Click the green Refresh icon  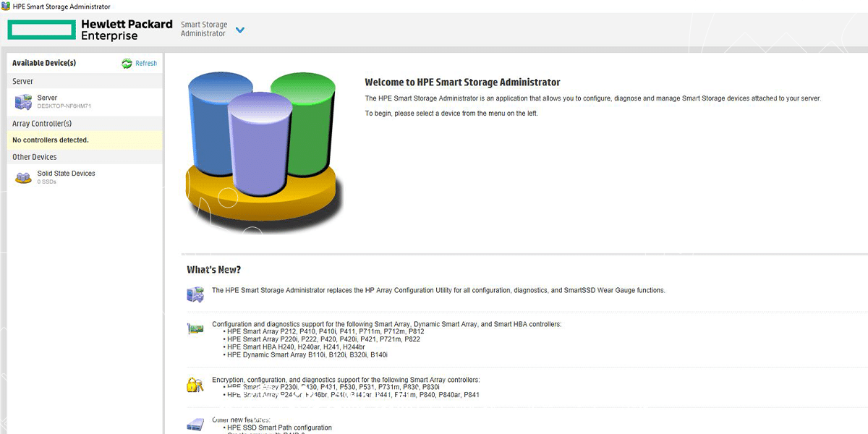coord(127,64)
